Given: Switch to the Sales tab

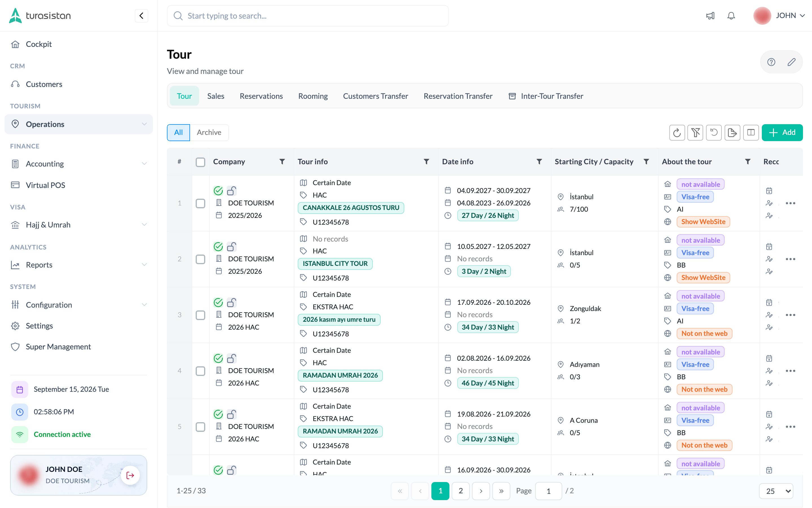Looking at the screenshot, I should (216, 96).
